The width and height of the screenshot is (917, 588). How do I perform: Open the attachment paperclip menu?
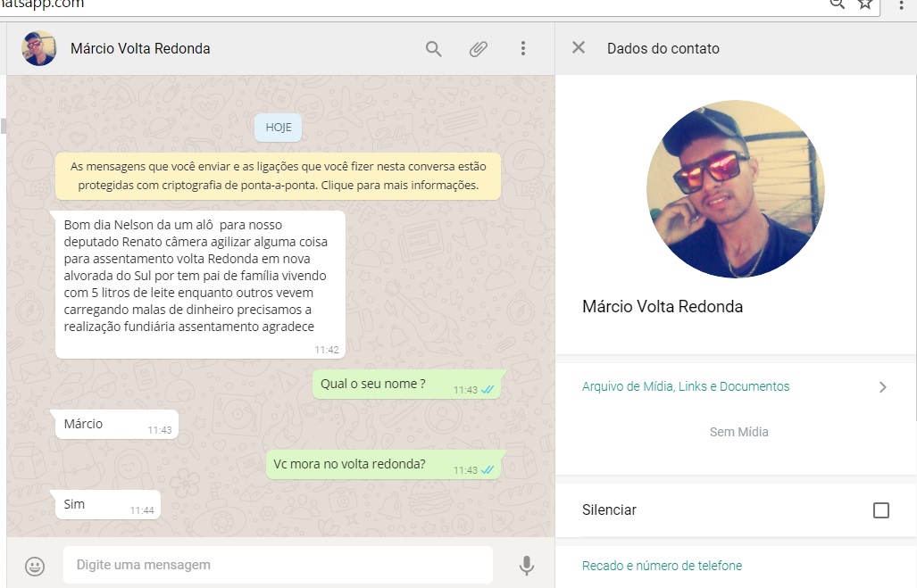coord(479,48)
